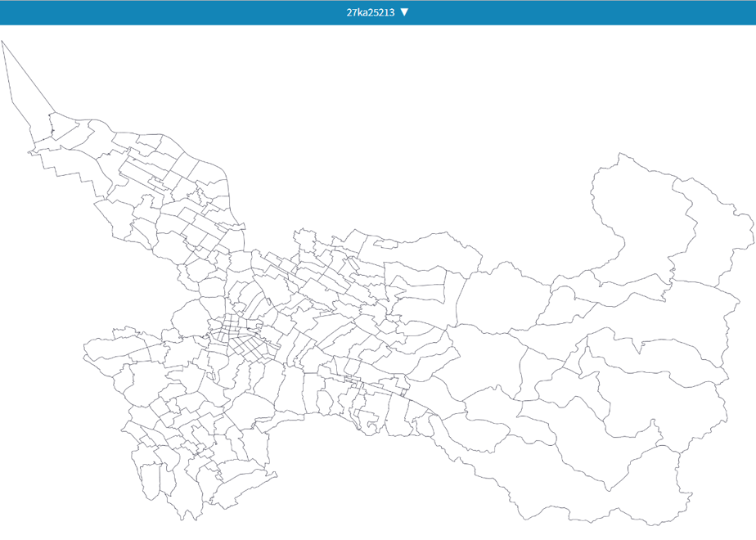756x540 pixels.
Task: Open the dropdown triangle beside 27ka25213
Action: (x=404, y=12)
